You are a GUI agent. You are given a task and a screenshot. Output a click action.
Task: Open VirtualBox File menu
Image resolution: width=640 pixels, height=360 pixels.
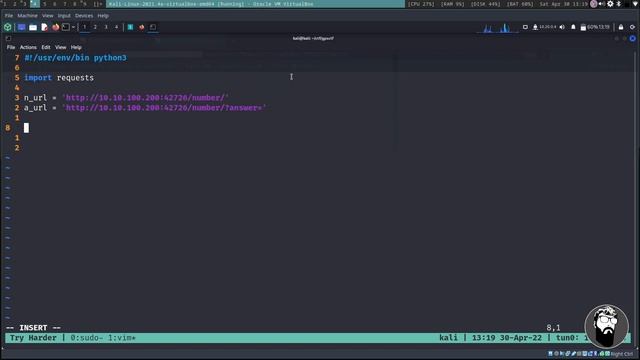tap(9, 16)
